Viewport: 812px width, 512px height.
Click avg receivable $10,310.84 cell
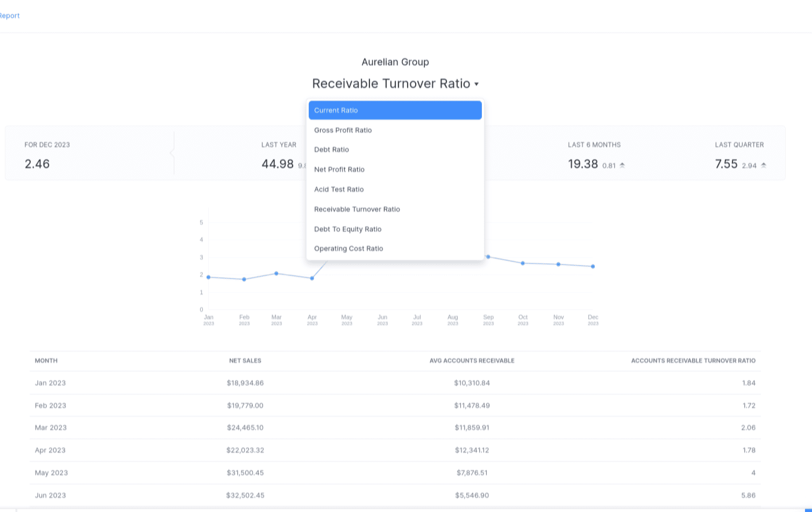click(472, 383)
